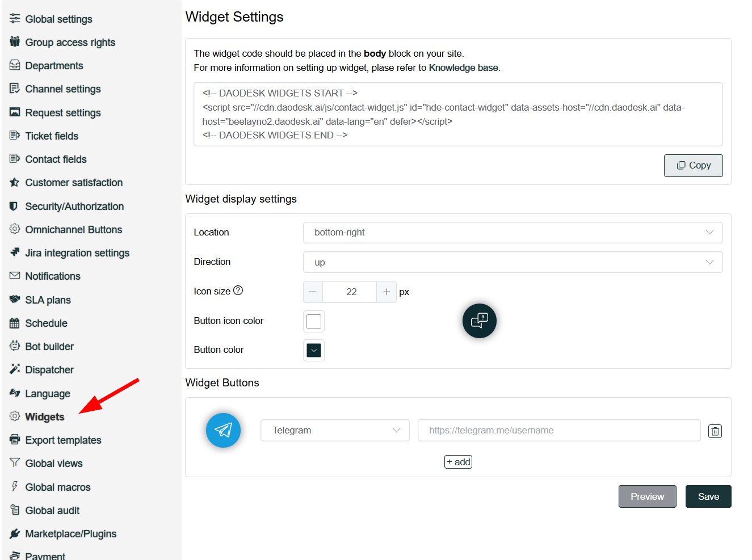Click the Telegram paper plane icon

[223, 430]
